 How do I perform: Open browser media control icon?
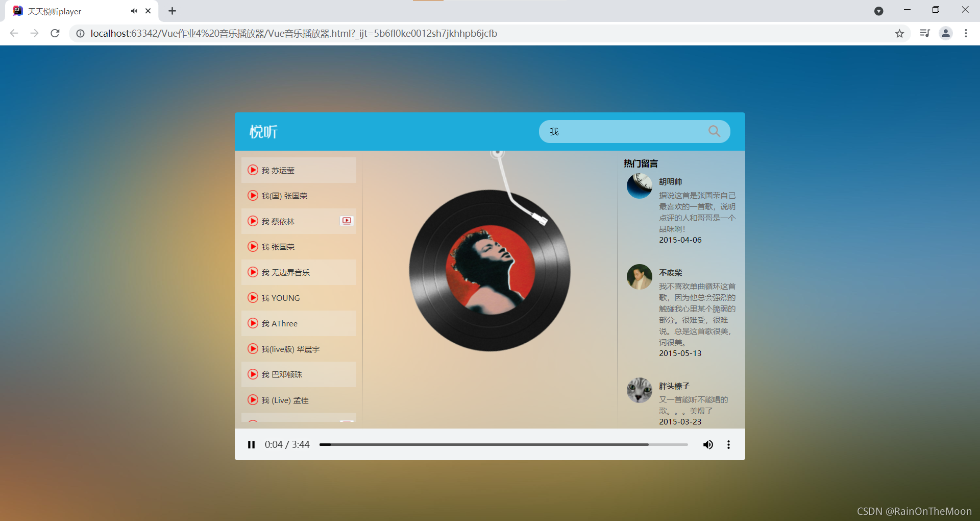925,33
